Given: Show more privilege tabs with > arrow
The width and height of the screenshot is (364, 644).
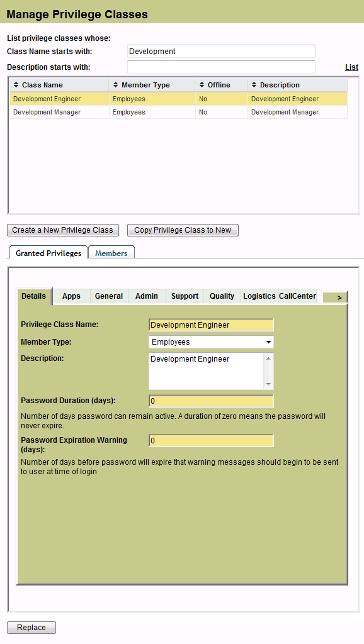Looking at the screenshot, I should tap(339, 297).
